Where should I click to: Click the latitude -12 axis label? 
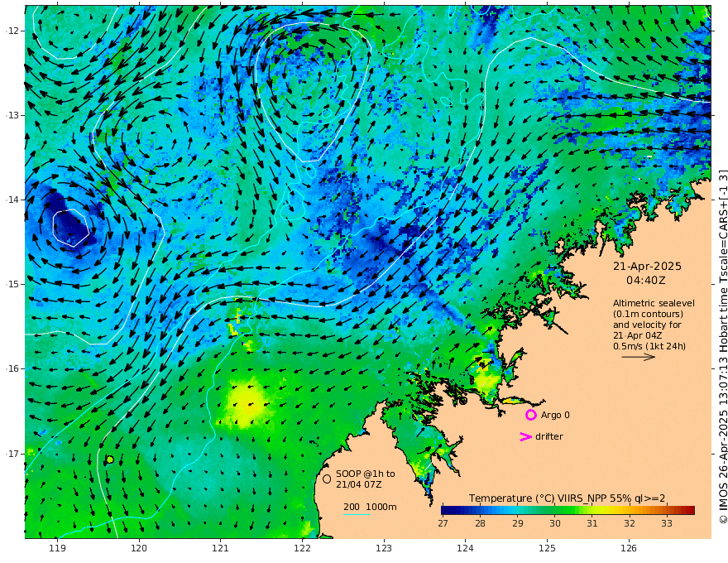(12, 31)
